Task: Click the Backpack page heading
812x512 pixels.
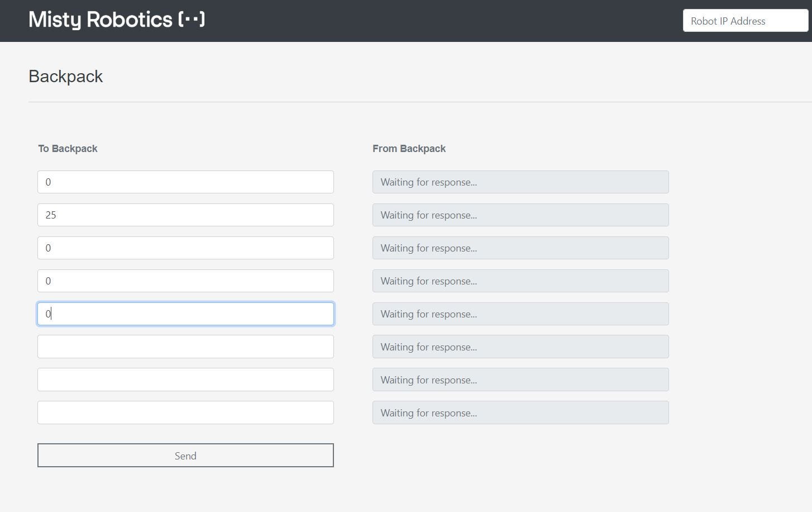Action: 66,77
